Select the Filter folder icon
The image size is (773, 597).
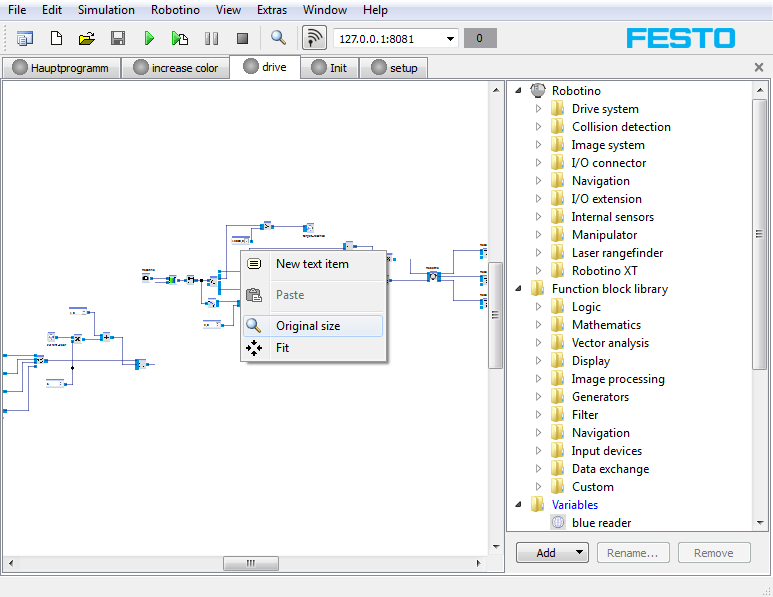coord(558,415)
